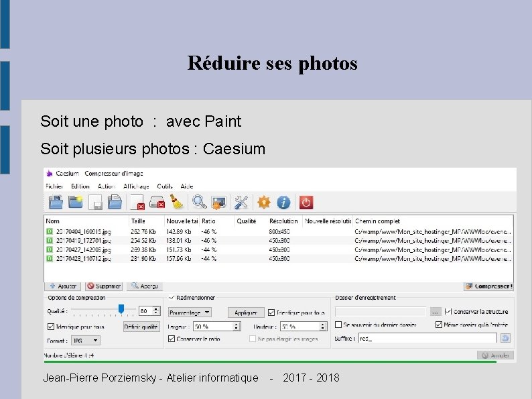Uncheck Même dossier qu'à l'entrée
The image size is (532, 399).
pos(439,325)
